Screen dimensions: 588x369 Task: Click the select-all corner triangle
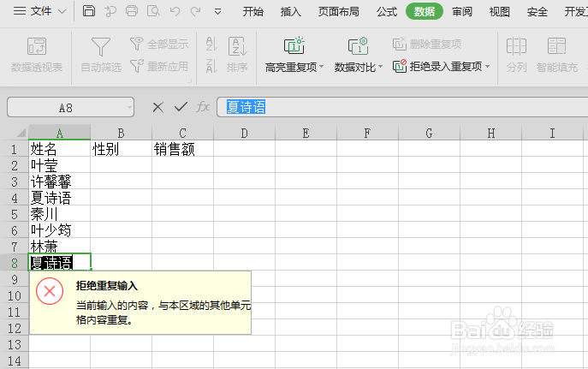tap(21, 133)
